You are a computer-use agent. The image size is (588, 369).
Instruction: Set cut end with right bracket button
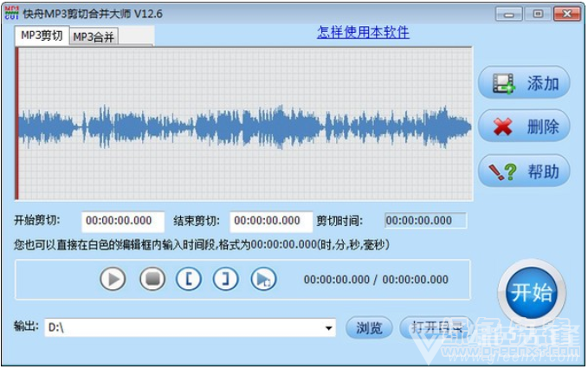225,279
